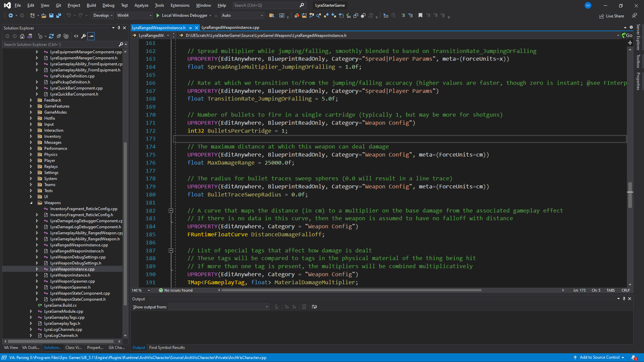Switch to LyraRangedWeaponInstance.cpp tab
The height and width of the screenshot is (362, 644).
pyautogui.click(x=230, y=27)
